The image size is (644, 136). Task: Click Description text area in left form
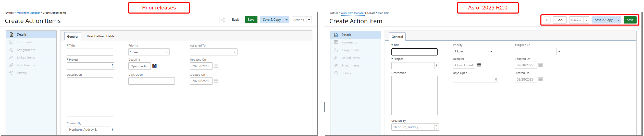[90, 97]
